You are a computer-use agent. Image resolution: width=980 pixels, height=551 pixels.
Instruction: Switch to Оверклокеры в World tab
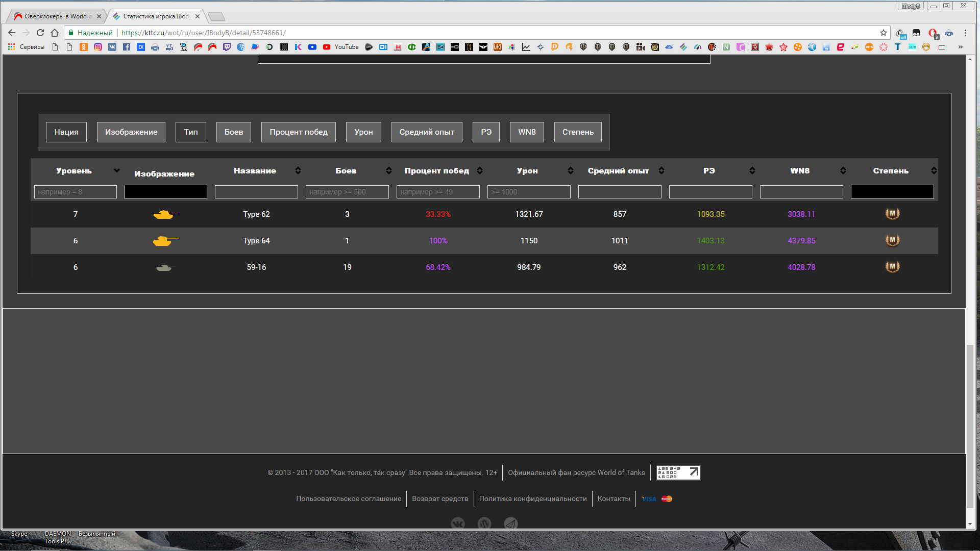point(57,16)
